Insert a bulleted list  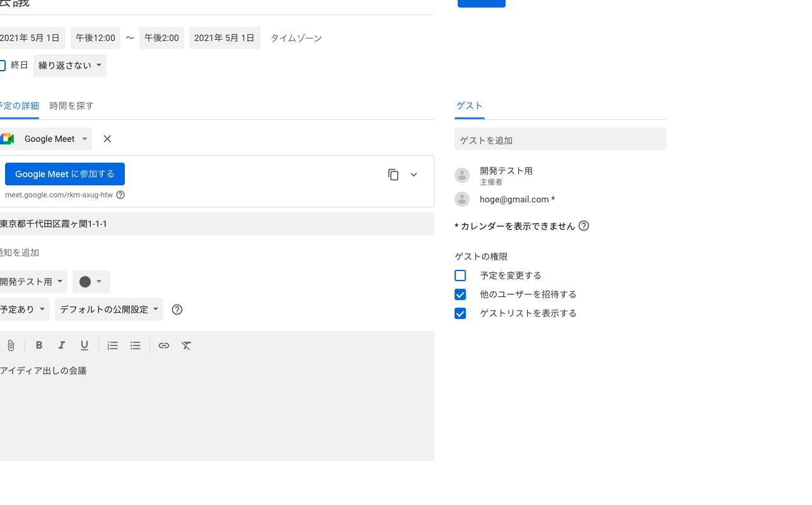pyautogui.click(x=136, y=345)
